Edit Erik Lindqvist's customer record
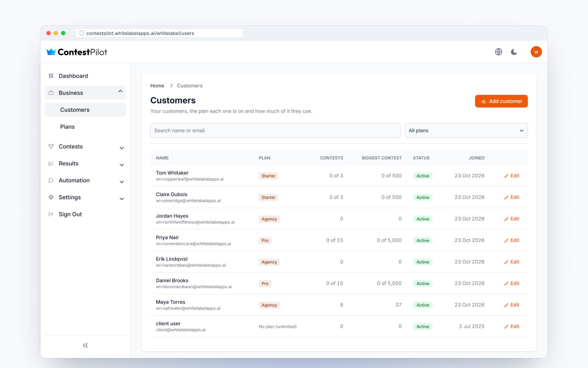The height and width of the screenshot is (368, 588). pyautogui.click(x=512, y=262)
